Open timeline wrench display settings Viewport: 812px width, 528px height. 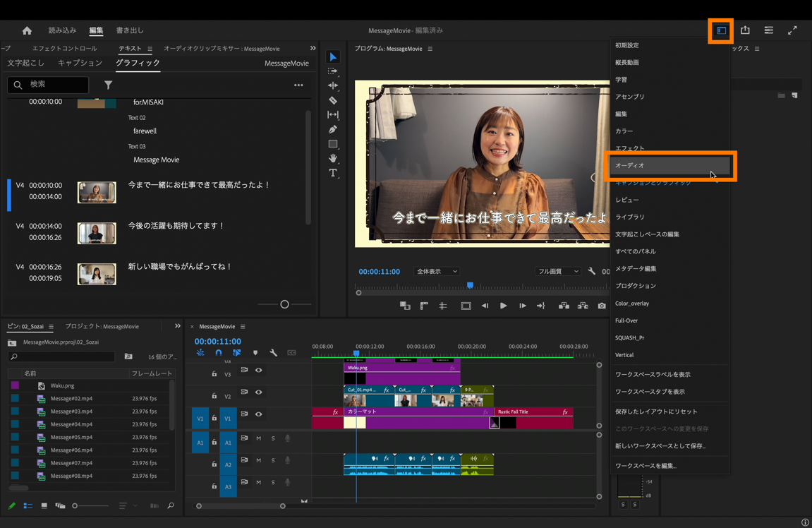tap(273, 352)
